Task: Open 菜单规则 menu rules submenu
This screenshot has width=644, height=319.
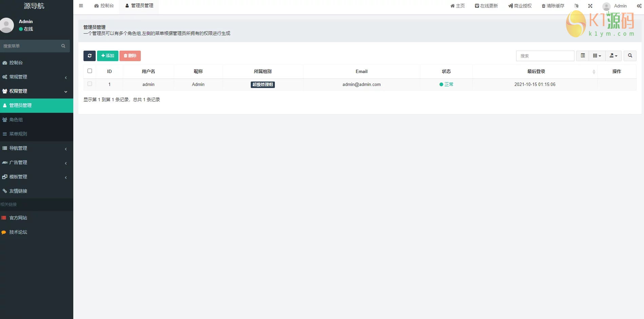Action: (x=37, y=134)
